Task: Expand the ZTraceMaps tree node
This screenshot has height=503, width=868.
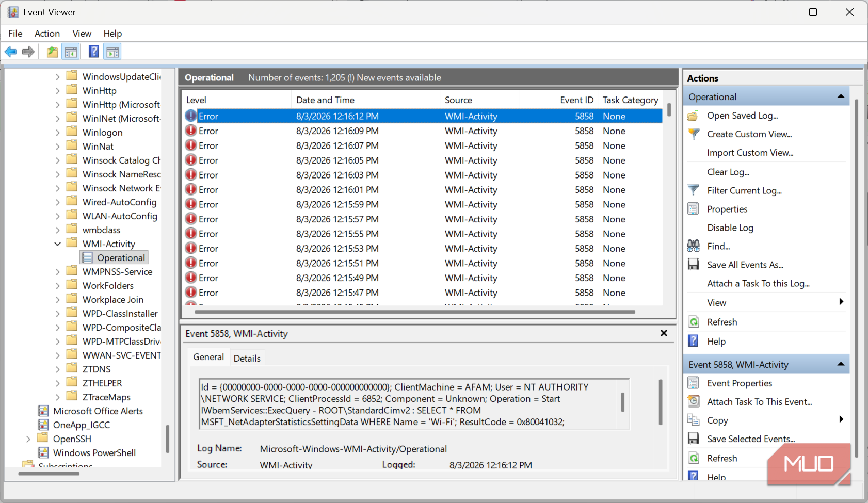Action: click(57, 397)
